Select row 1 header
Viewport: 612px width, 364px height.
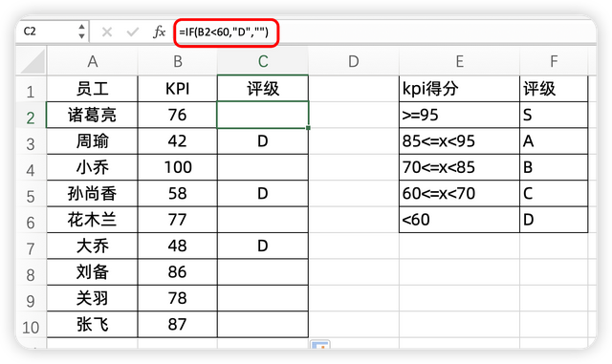coord(31,89)
